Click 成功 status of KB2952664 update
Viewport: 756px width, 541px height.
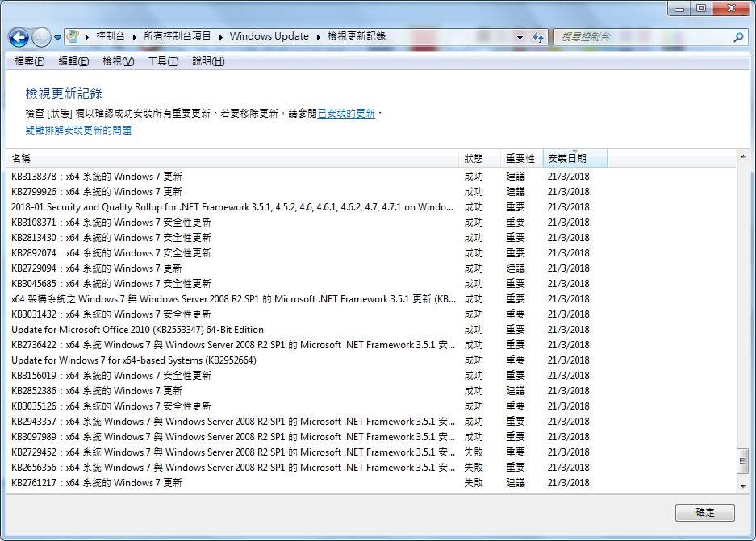point(474,360)
